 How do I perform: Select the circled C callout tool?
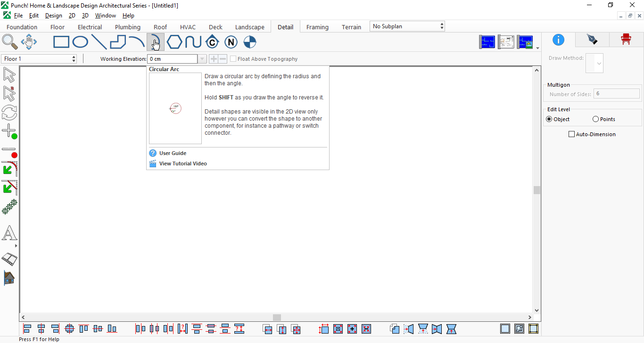212,42
